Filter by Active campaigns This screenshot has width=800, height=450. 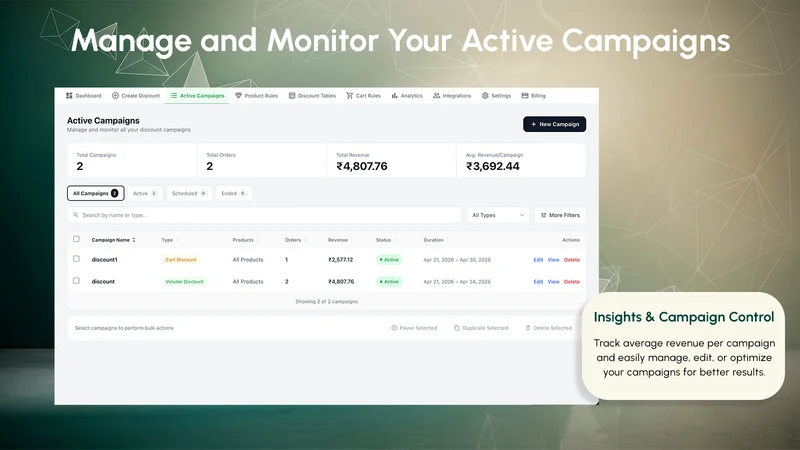(144, 193)
